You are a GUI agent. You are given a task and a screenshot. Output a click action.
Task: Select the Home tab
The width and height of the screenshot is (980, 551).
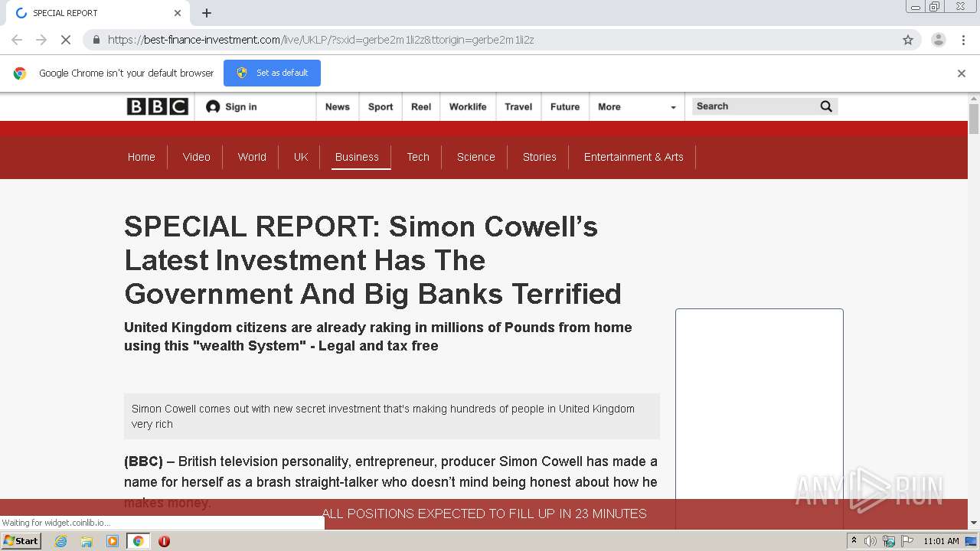pos(142,157)
